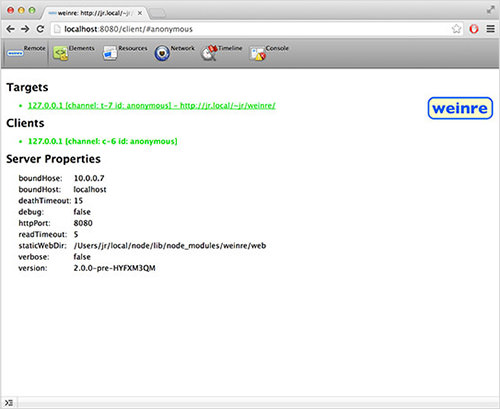Viewport: 500px width, 409px height.
Task: Select the Network panel icon
Action: pos(162,53)
